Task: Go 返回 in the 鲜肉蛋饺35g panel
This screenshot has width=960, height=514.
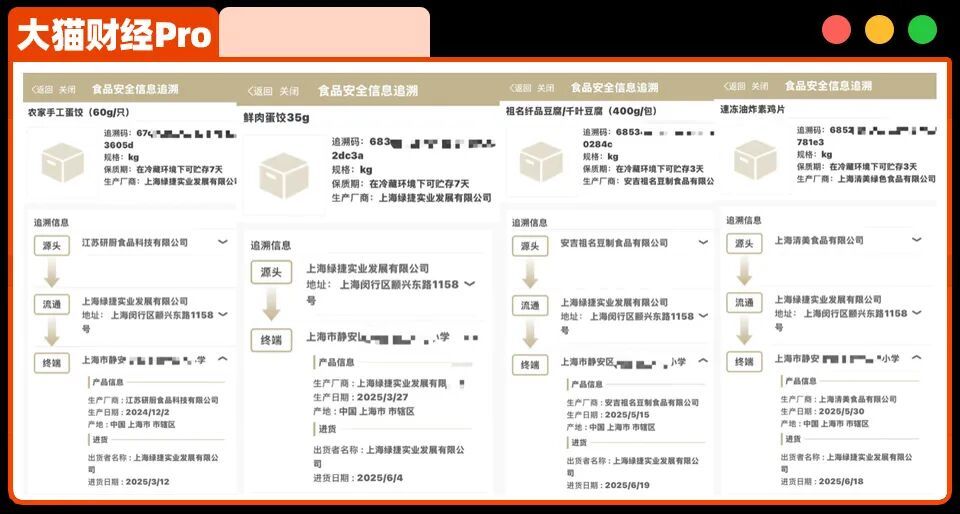Action: pos(260,91)
